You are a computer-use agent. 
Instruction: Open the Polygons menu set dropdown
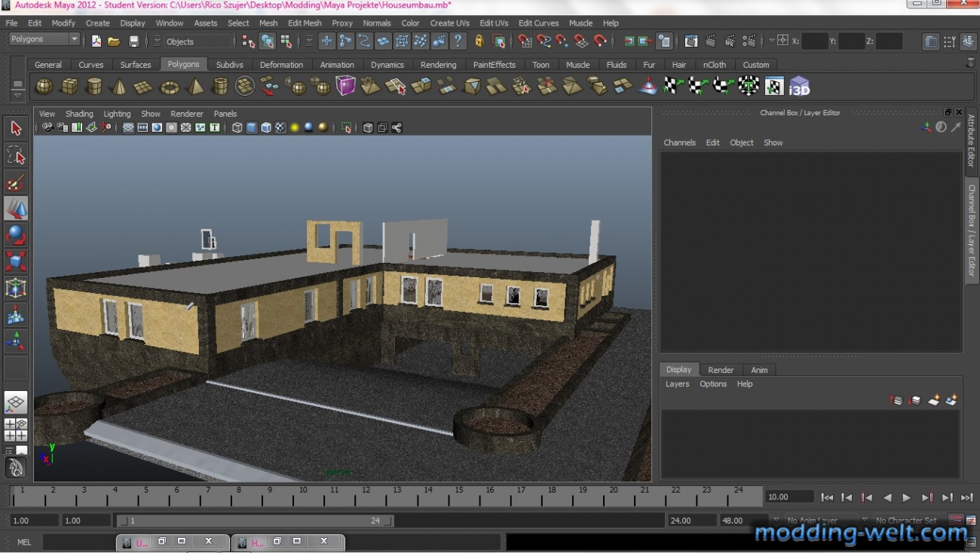44,39
